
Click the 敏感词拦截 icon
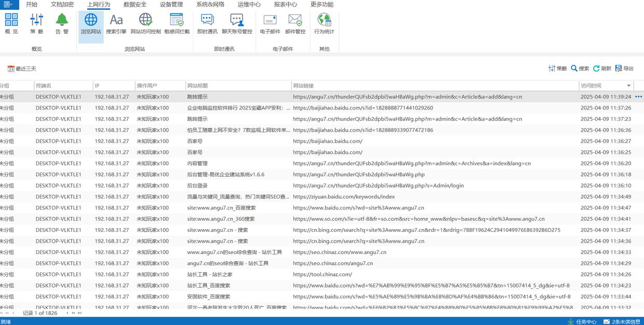[x=177, y=24]
